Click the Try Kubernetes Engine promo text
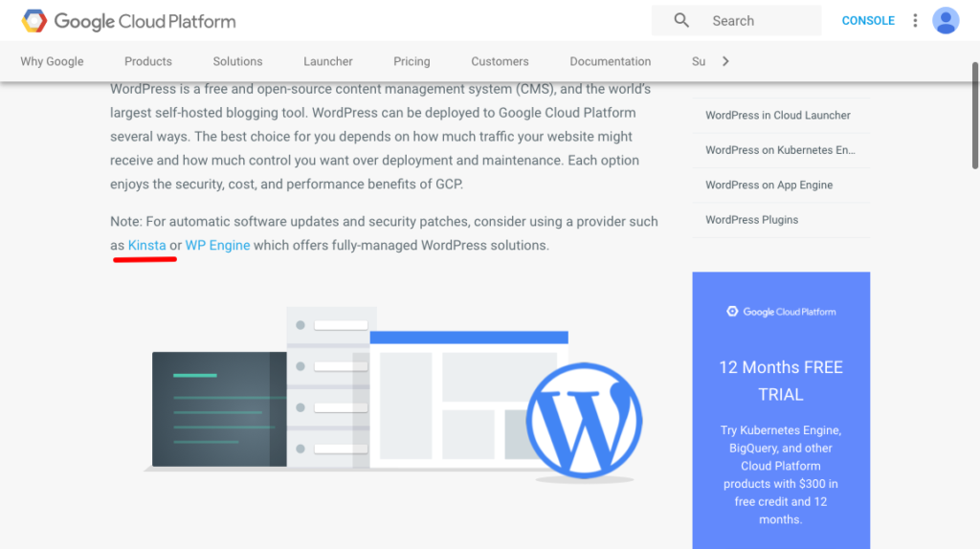 (x=781, y=474)
